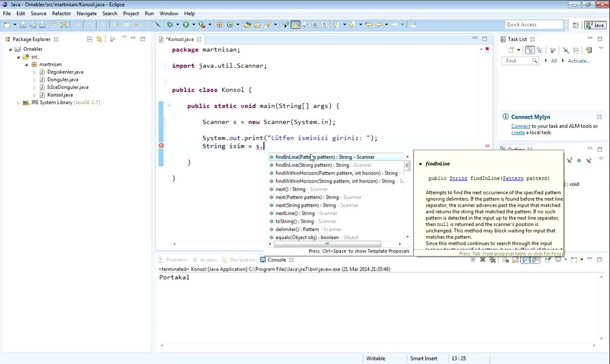Screen dimensions: 610x364
Task: Open the Project menu
Action: pyautogui.click(x=131, y=13)
